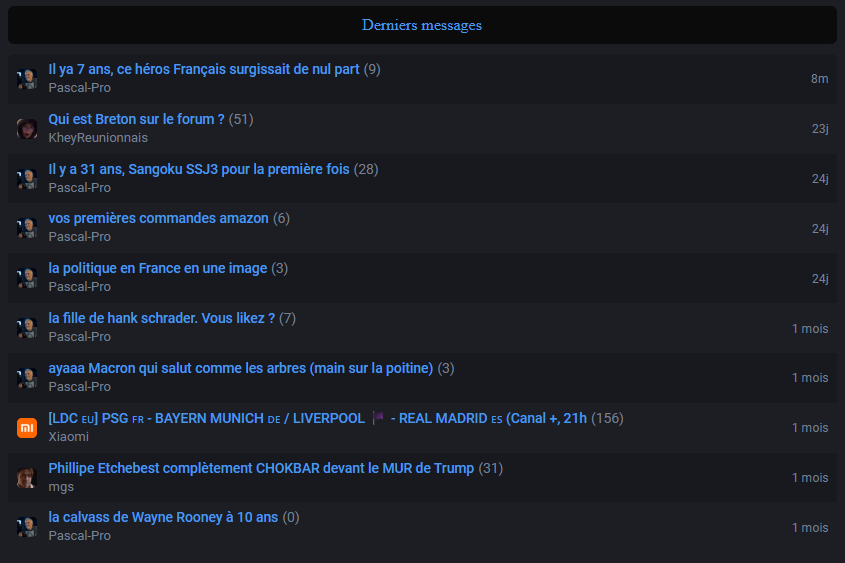This screenshot has height=563, width=845.
Task: Click avatar beside the commandes amazon topic
Action: [27, 228]
